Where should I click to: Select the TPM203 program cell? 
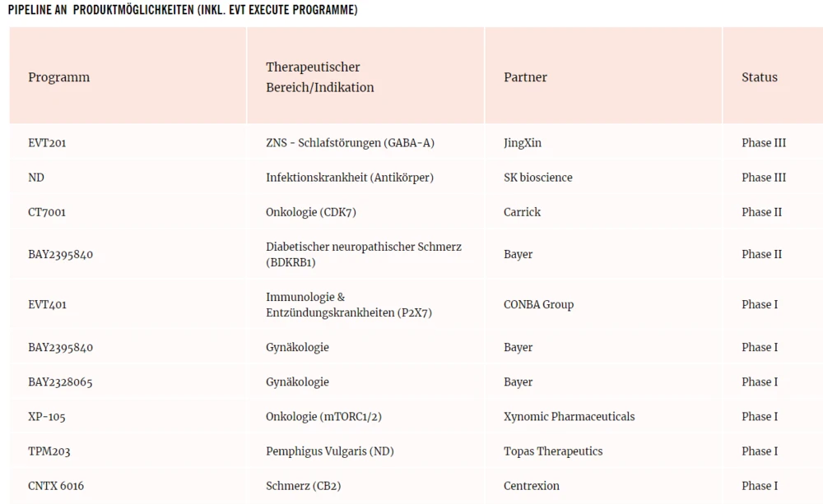click(x=49, y=451)
